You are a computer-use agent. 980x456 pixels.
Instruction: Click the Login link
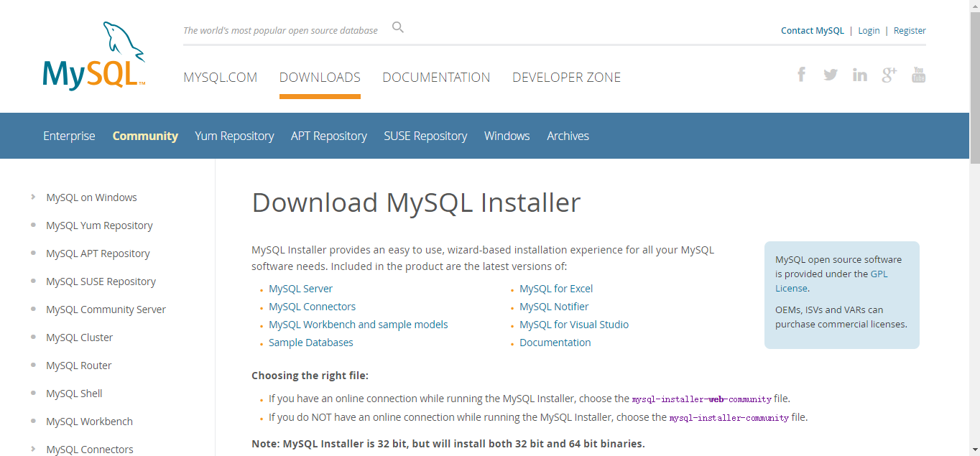coord(869,31)
